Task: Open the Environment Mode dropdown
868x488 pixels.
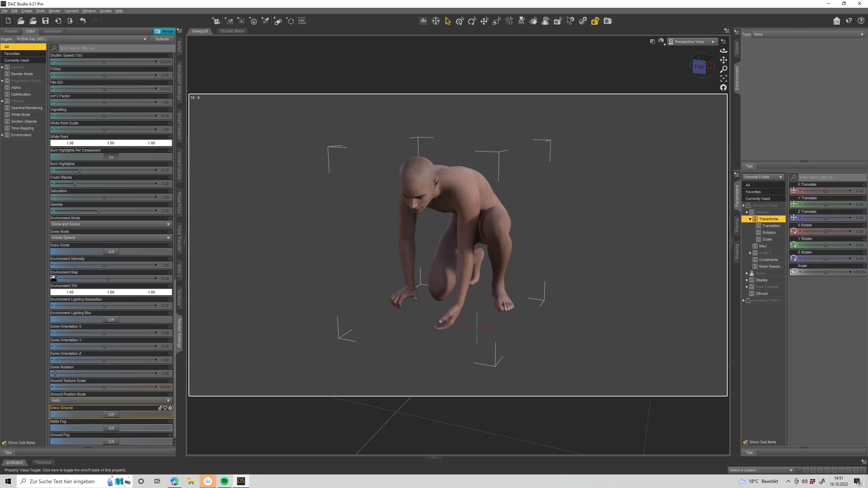Action: click(111, 224)
